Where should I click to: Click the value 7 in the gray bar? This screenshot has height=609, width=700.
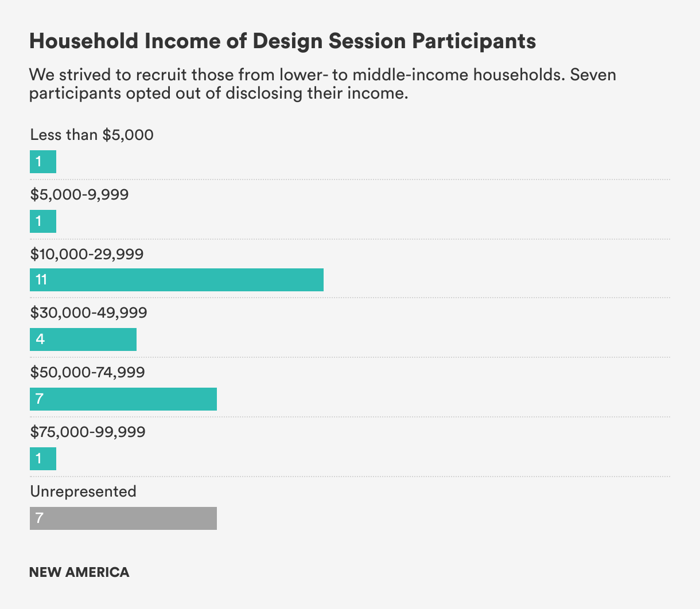coord(40,518)
